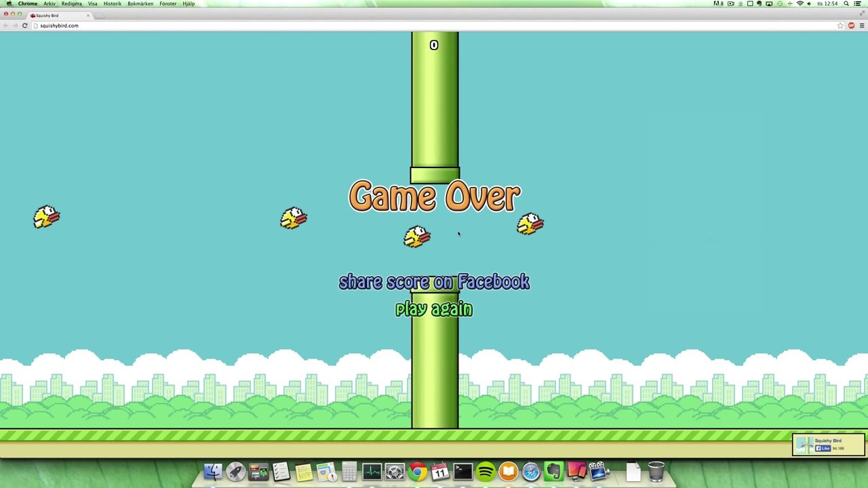Open the Bokmärken menu
Viewport: 868px width, 488px height.
[140, 3]
